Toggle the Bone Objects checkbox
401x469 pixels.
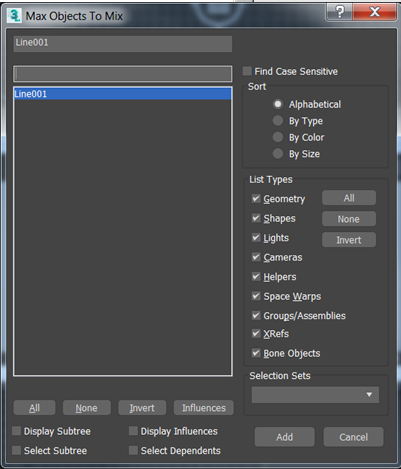[x=256, y=353]
